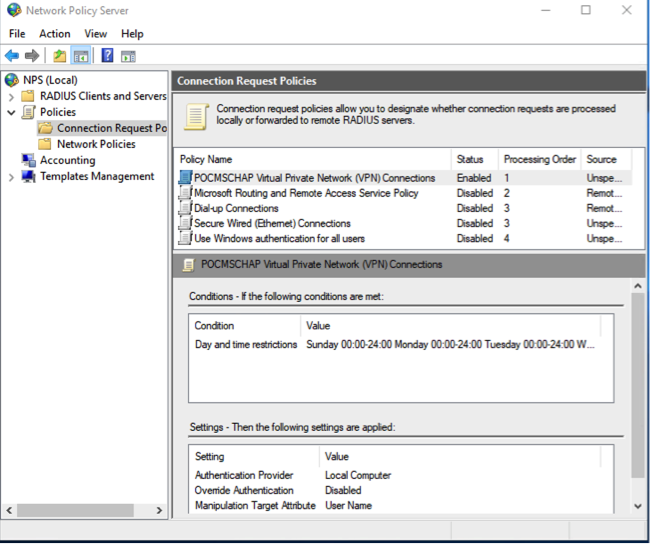
Task: Click Disabled status of Dial-up Connections
Action: (475, 208)
